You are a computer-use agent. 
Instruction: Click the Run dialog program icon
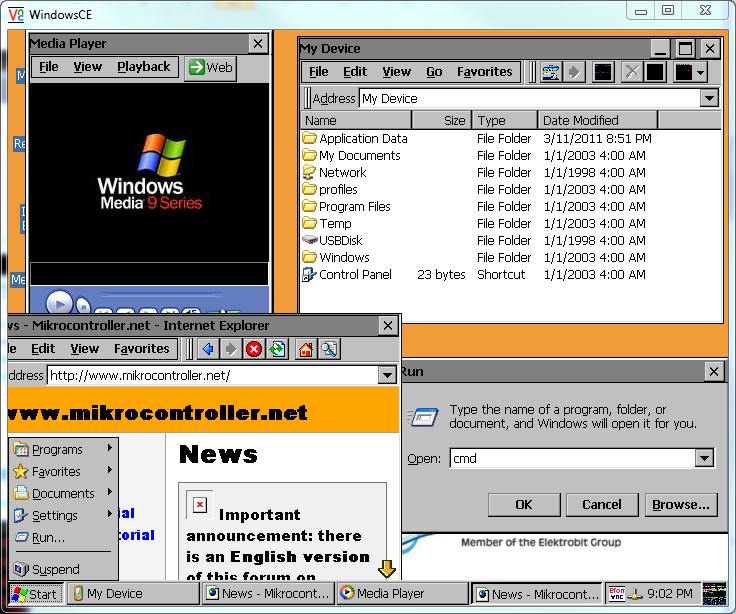point(424,416)
